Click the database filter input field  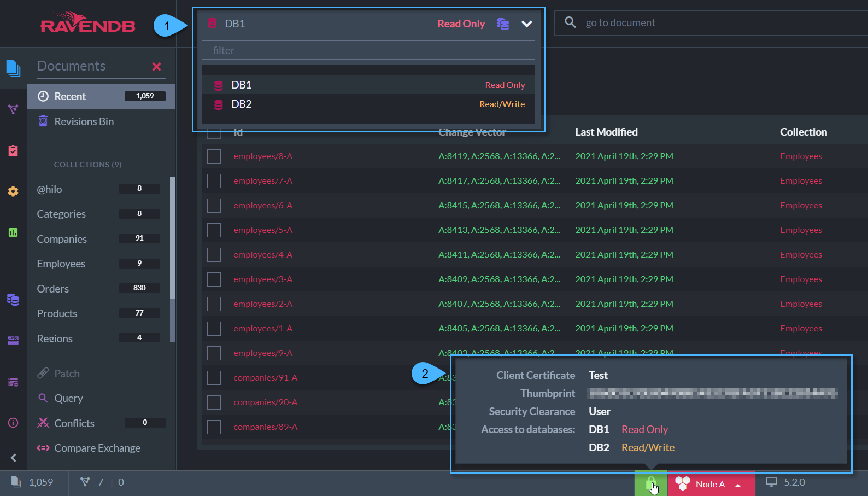[368, 50]
